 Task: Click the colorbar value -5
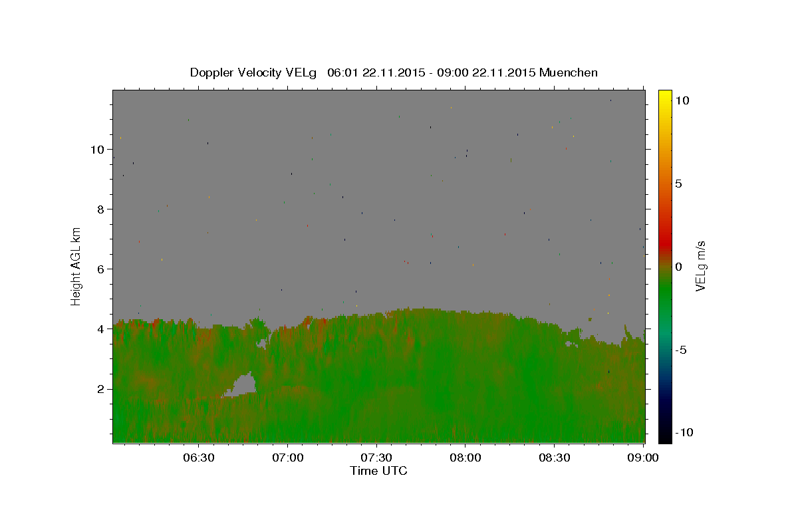point(680,350)
